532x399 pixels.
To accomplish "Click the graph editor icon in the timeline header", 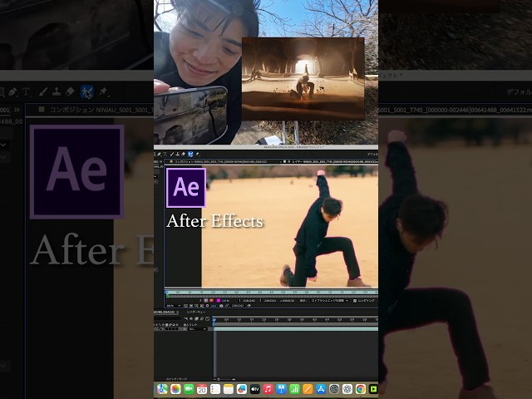I will click(207, 318).
